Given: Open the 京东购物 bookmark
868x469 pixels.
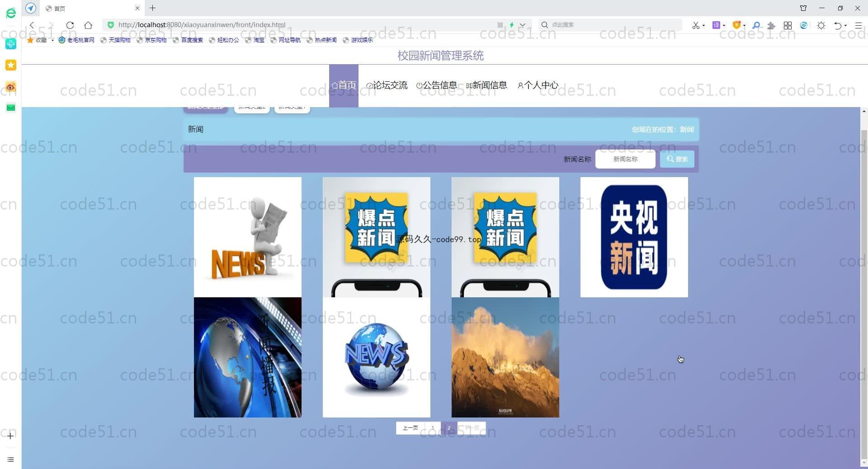Looking at the screenshot, I should coord(151,40).
